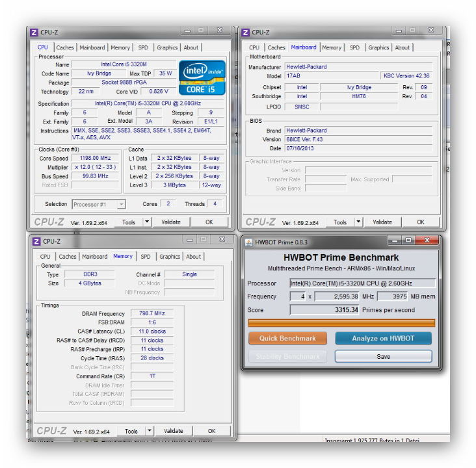Click the frequency field showing 2,595.38
This screenshot has height=468, width=476.
coord(337,296)
